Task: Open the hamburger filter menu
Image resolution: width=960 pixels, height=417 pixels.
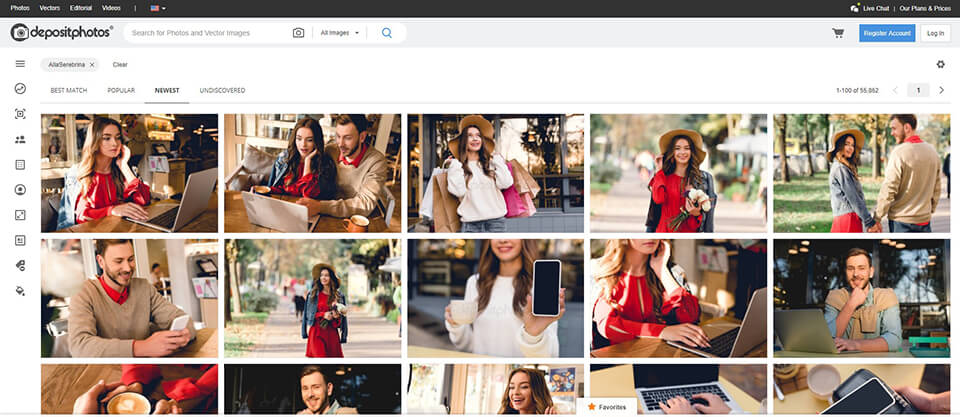Action: pyautogui.click(x=20, y=64)
